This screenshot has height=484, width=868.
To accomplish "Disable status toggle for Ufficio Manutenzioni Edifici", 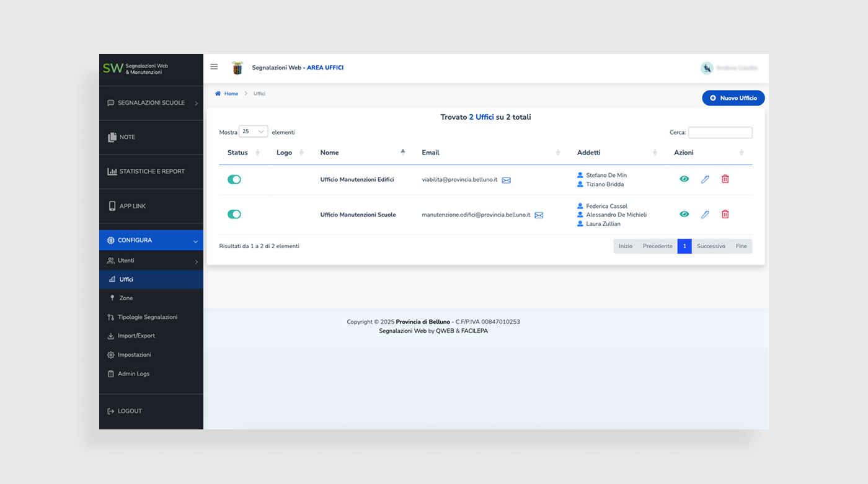I will point(234,179).
